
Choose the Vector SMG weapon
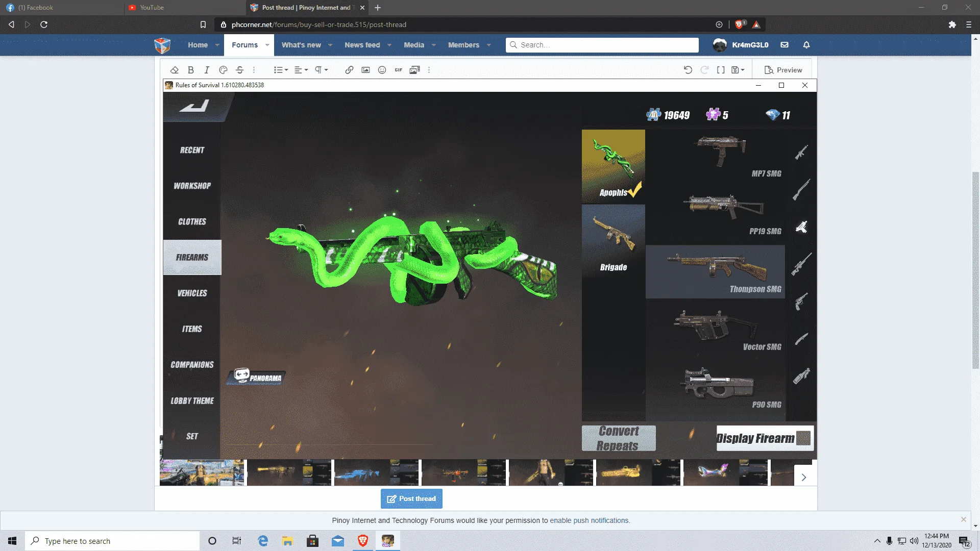716,330
